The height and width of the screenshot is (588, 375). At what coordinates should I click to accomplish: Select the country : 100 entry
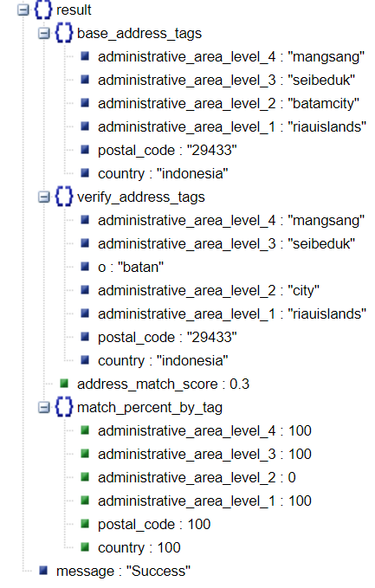(139, 548)
